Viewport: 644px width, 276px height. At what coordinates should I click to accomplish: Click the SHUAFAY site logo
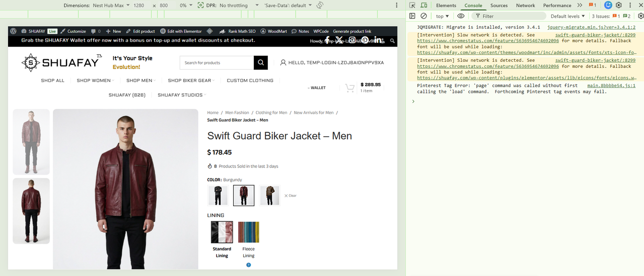61,63
